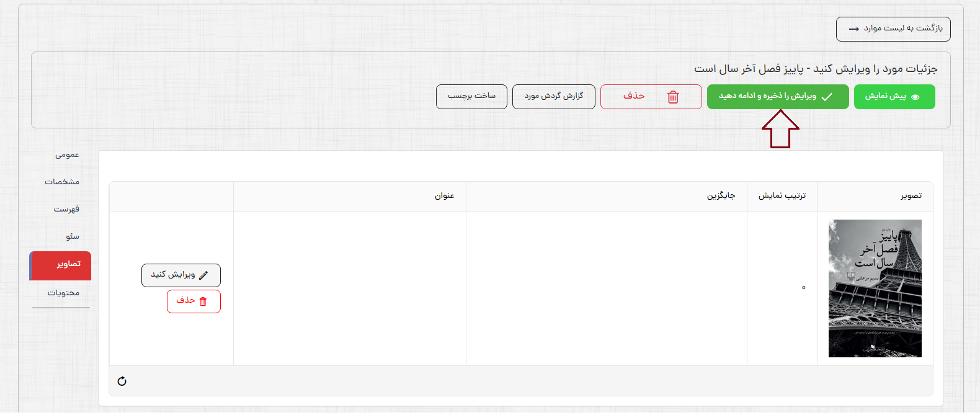Click the eye icon on the پیش نمایش button

915,97
